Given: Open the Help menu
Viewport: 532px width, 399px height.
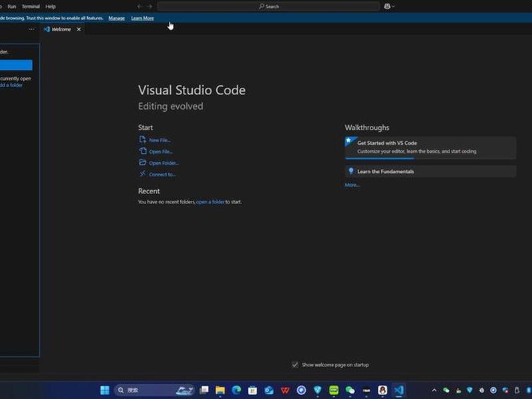Looking at the screenshot, I should (x=51, y=7).
